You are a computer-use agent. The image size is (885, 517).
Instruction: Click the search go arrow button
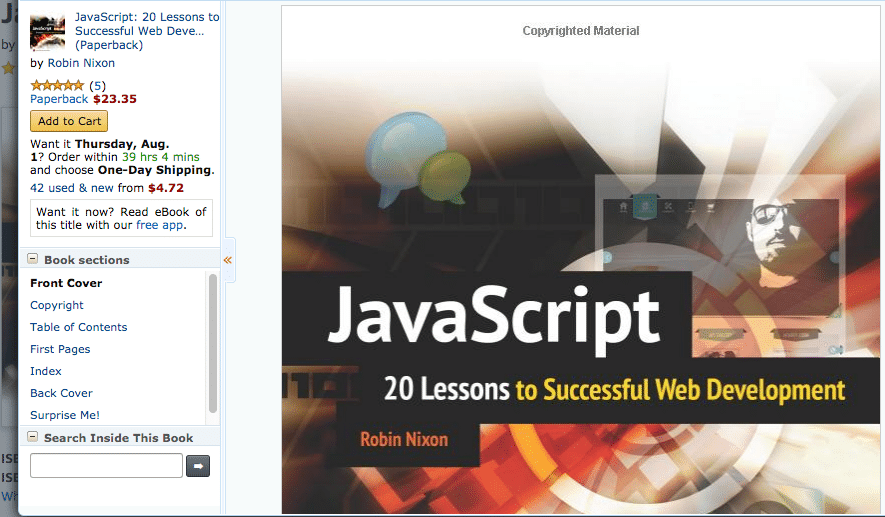click(198, 466)
